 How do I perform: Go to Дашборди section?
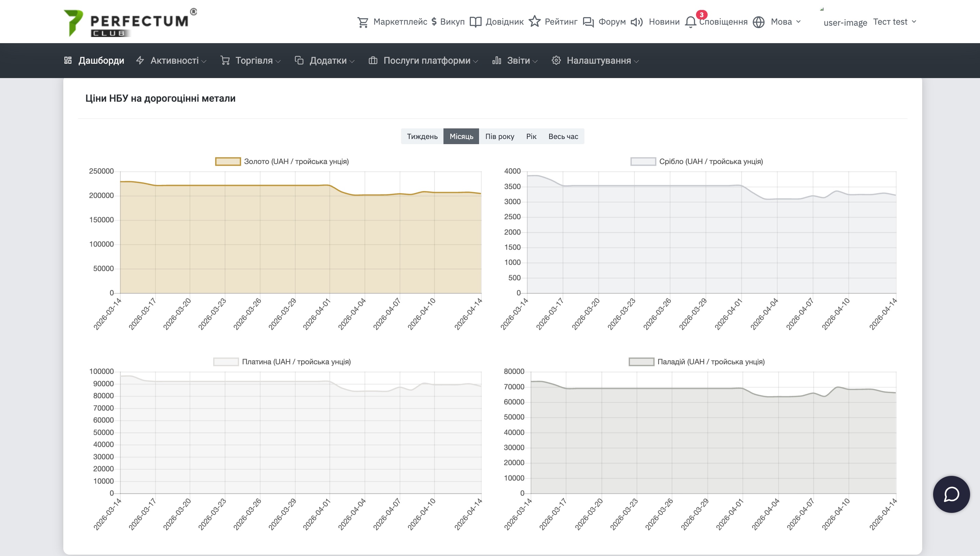[x=101, y=61]
